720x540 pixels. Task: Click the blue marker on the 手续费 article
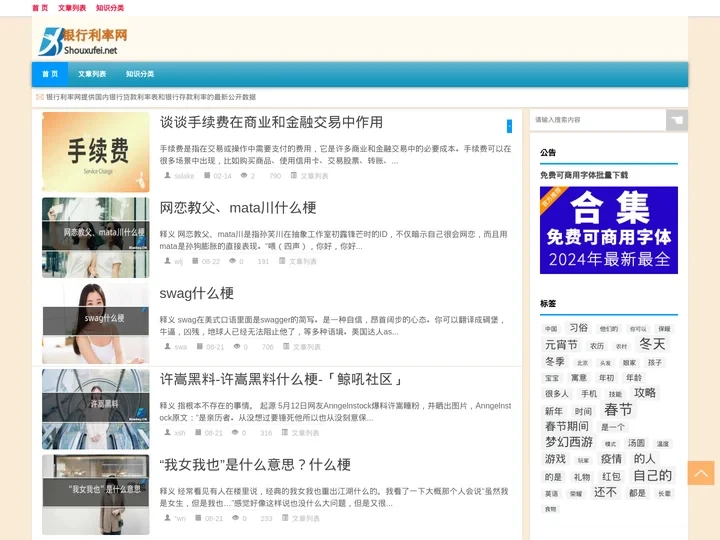click(x=509, y=126)
